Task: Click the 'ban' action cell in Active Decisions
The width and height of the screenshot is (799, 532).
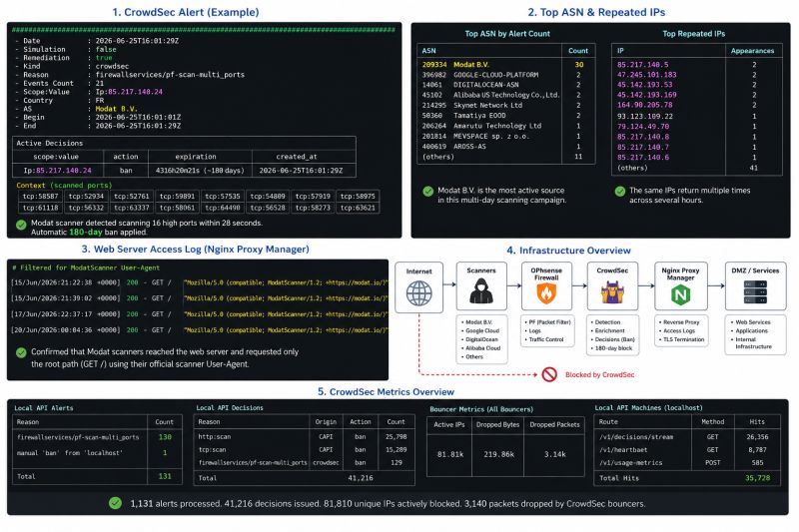Action: pyautogui.click(x=126, y=171)
